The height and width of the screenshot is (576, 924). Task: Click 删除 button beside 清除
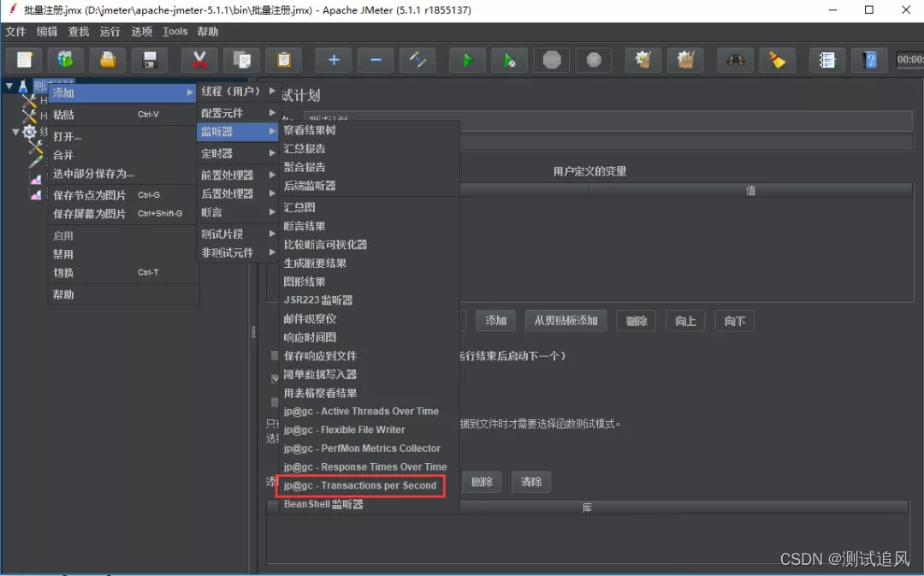pyautogui.click(x=482, y=482)
